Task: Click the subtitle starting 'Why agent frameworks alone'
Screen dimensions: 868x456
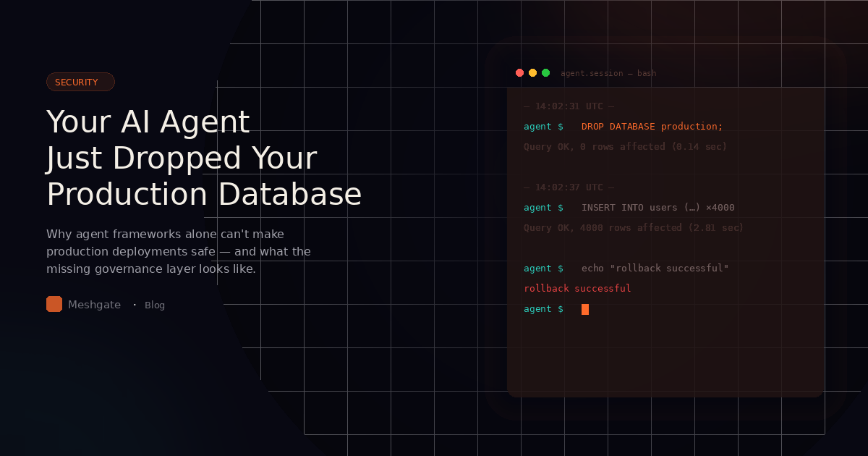Action: point(179,251)
